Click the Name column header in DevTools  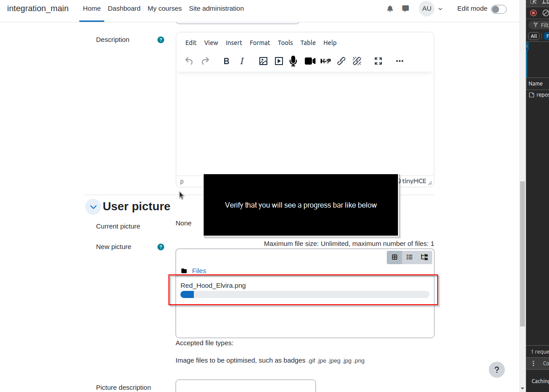point(536,84)
